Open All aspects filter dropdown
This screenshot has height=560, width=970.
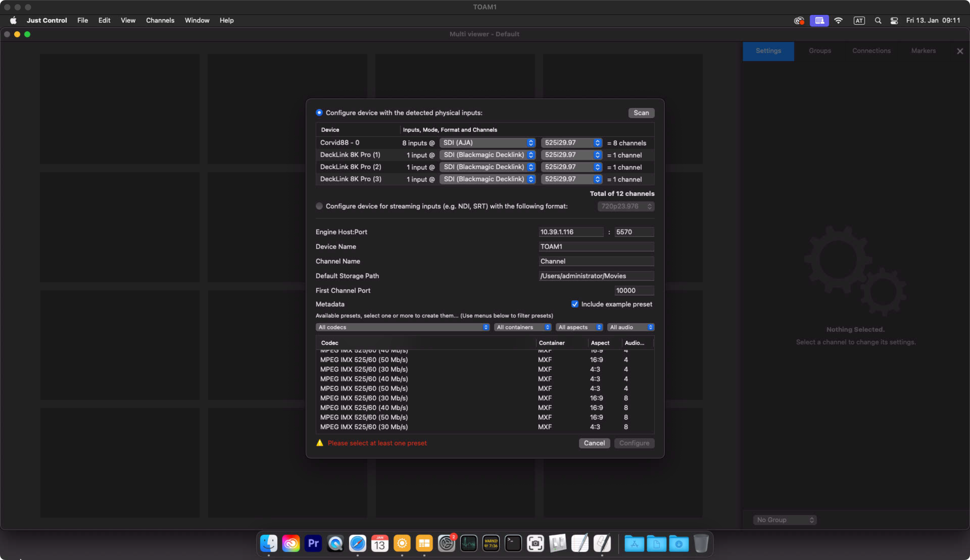click(579, 327)
